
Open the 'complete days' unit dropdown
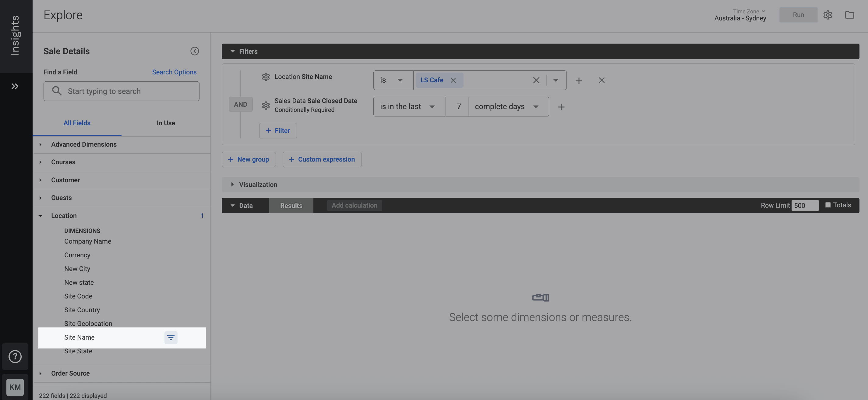508,107
